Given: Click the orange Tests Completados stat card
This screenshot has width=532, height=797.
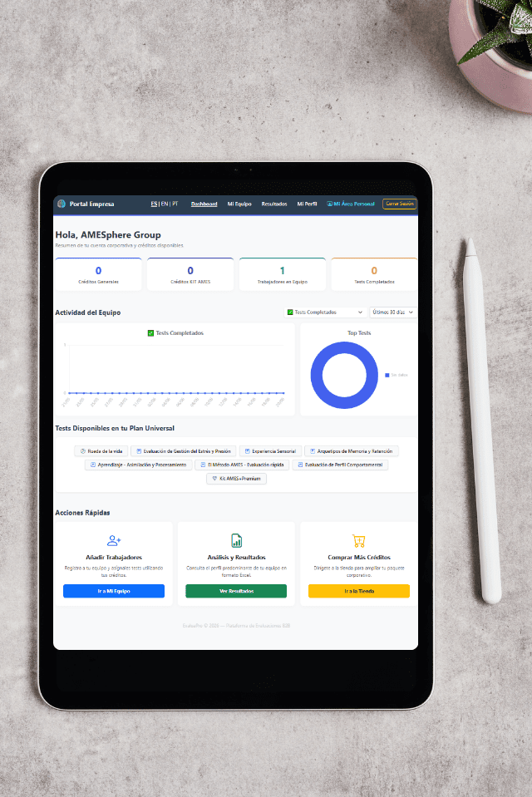Looking at the screenshot, I should point(374,274).
